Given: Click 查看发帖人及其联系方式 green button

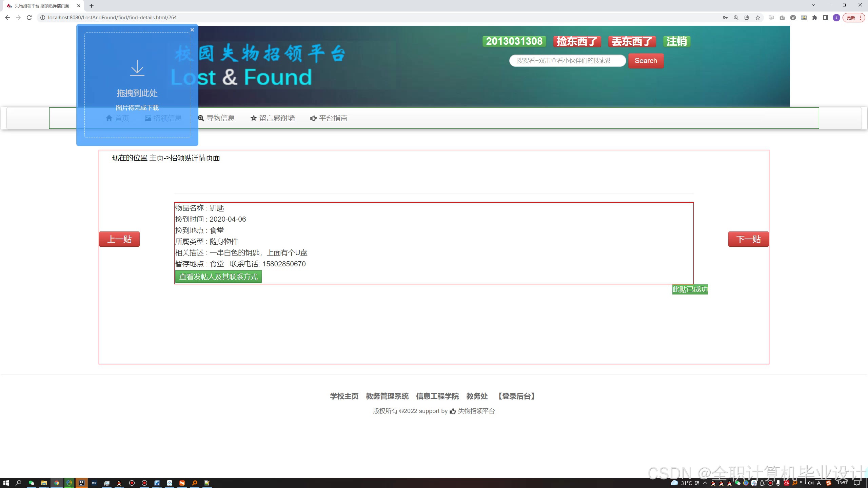Looking at the screenshot, I should click(218, 277).
